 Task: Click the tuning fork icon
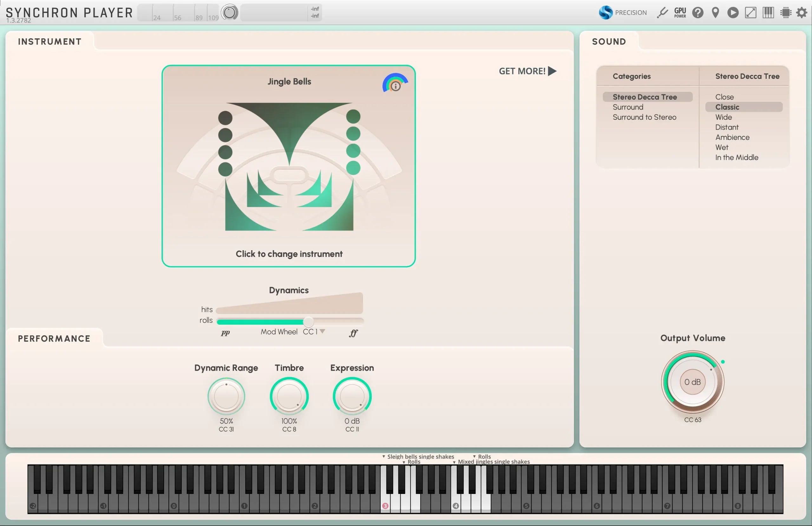[662, 13]
